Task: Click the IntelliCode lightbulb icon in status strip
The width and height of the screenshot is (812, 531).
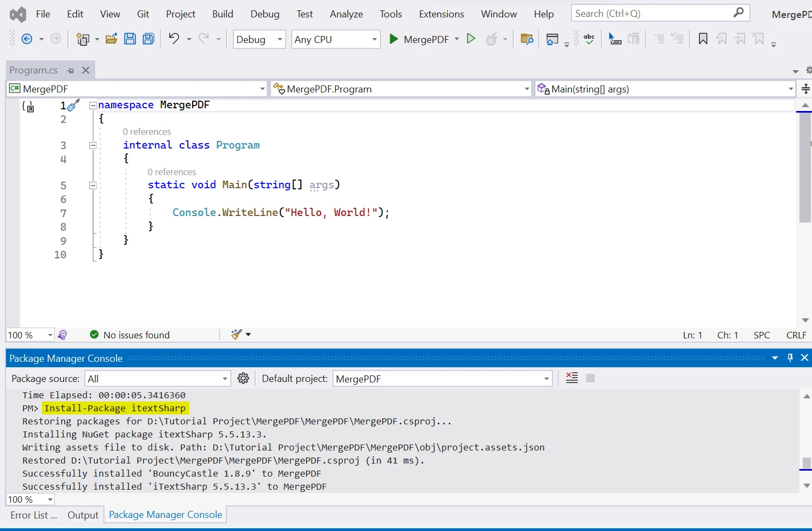Action: point(63,335)
